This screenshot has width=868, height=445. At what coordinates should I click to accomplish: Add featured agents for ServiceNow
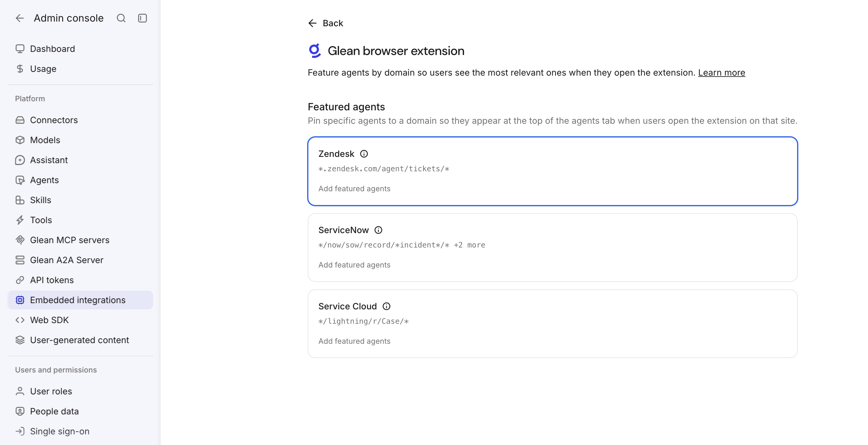354,265
